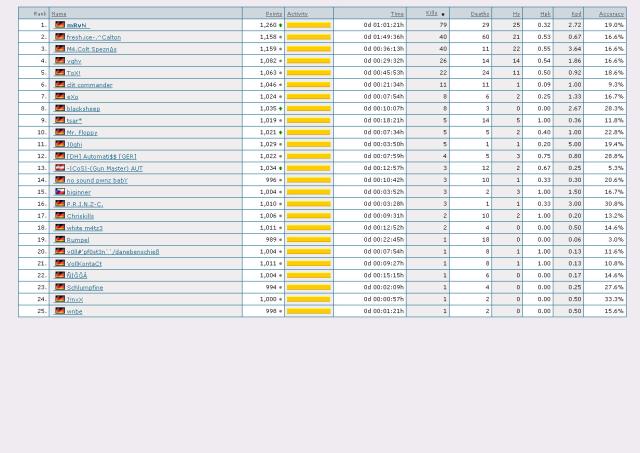
Task: Sort by the Name column header
Action: 59,14
